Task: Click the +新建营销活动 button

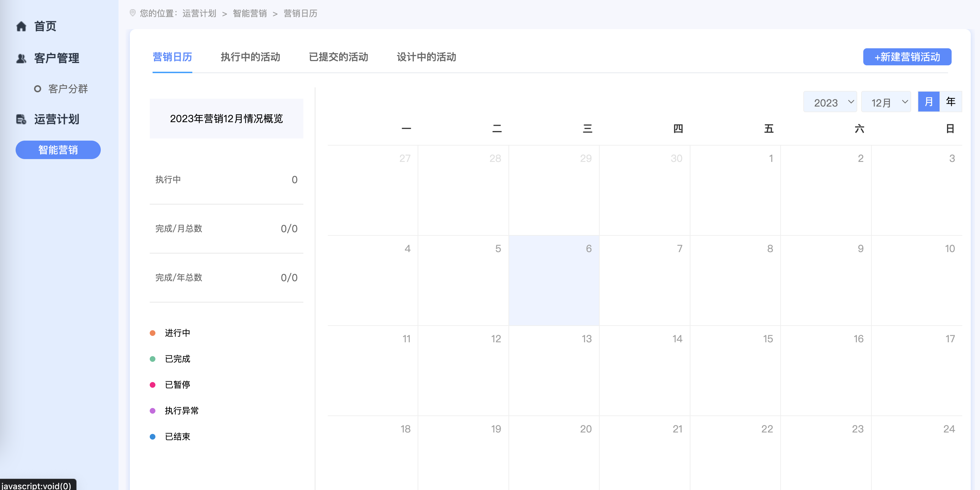Action: click(x=907, y=57)
